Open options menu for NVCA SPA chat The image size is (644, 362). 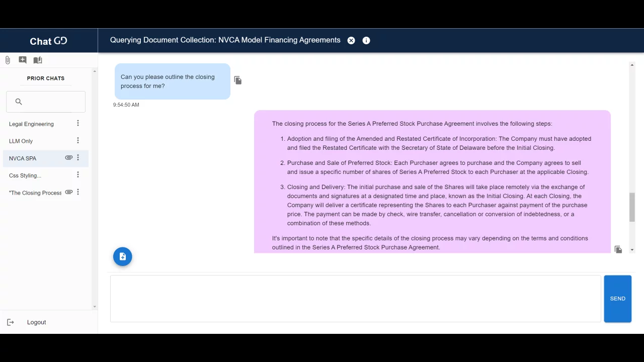(78, 157)
